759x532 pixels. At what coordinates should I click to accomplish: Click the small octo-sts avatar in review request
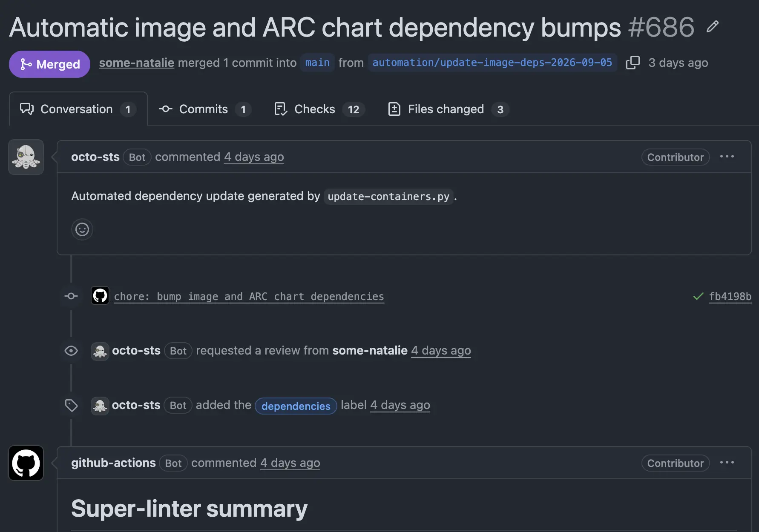tap(100, 351)
